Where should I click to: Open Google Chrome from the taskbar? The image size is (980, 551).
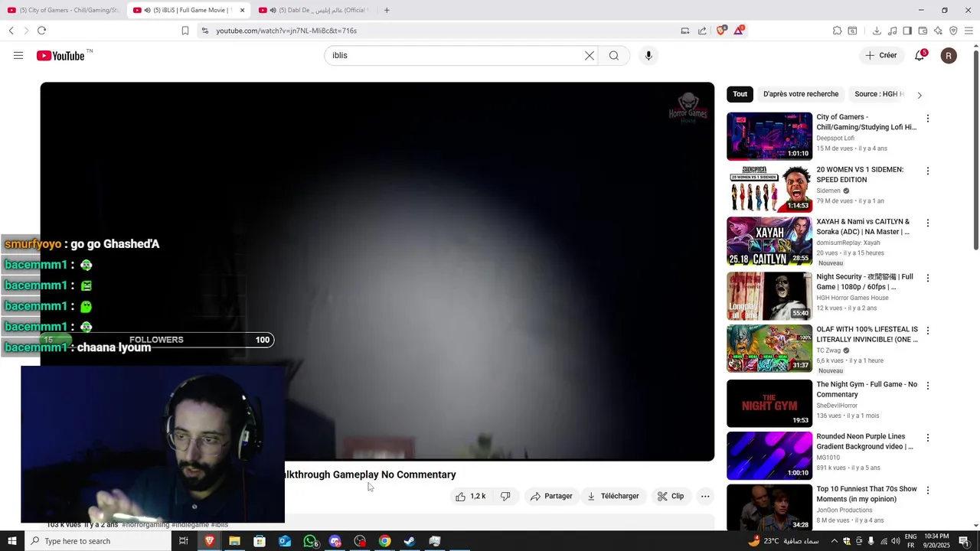384,541
